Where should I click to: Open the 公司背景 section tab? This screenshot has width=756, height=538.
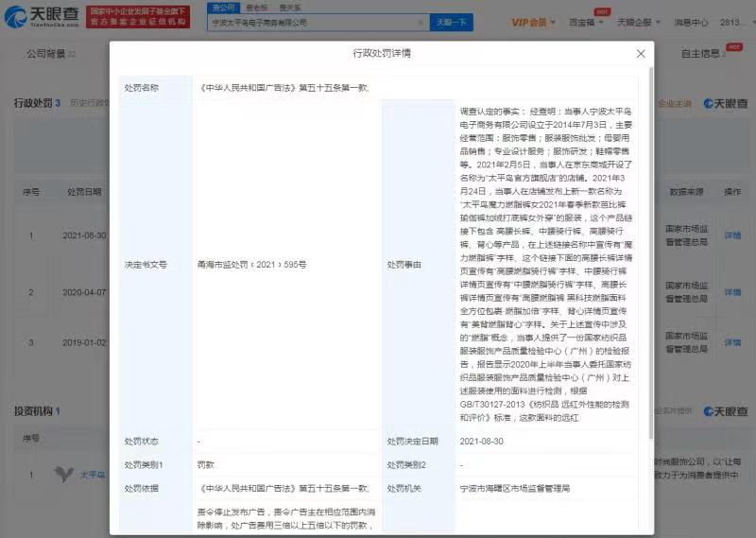(x=44, y=54)
